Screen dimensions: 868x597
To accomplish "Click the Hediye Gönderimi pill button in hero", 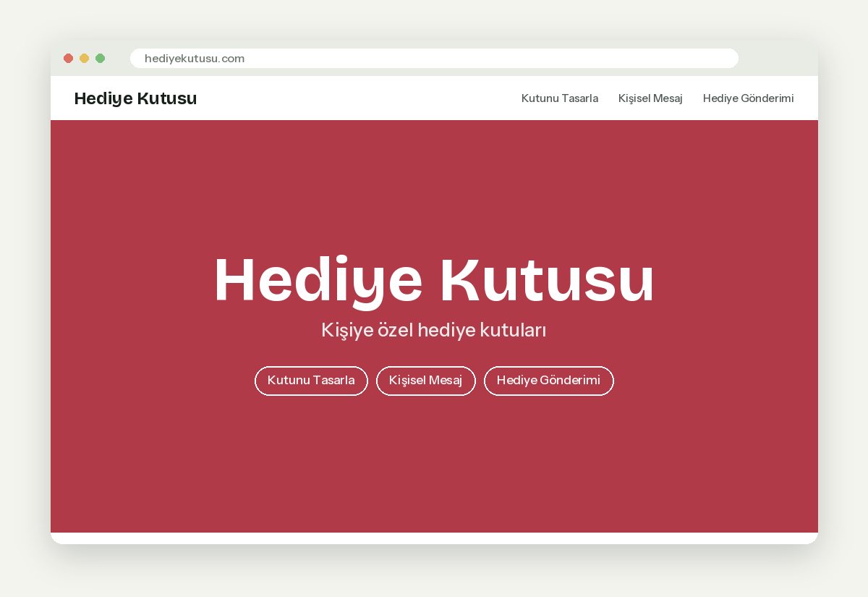I will 548,381.
